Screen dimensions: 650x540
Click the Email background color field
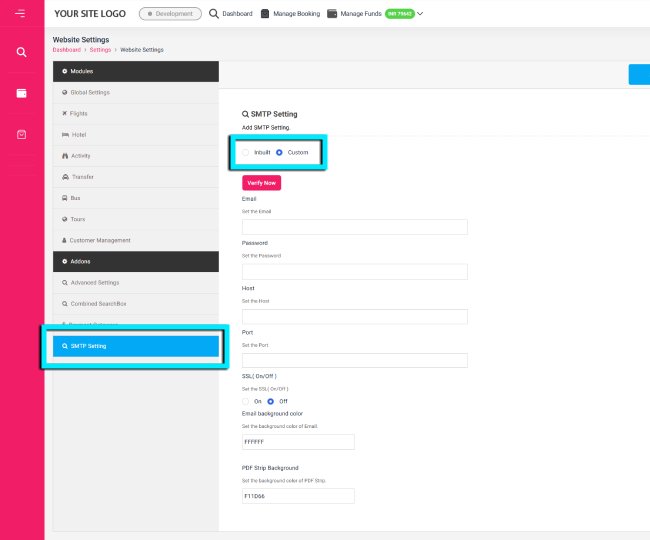point(298,442)
